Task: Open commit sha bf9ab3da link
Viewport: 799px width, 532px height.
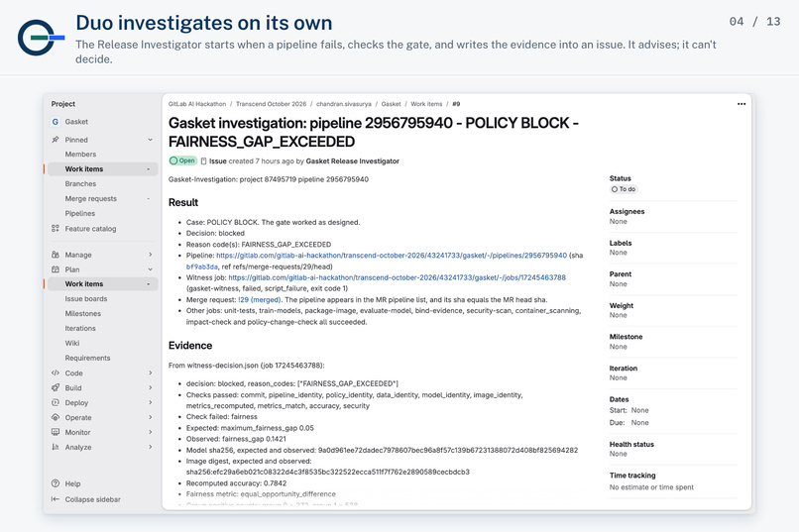Action: tap(202, 266)
